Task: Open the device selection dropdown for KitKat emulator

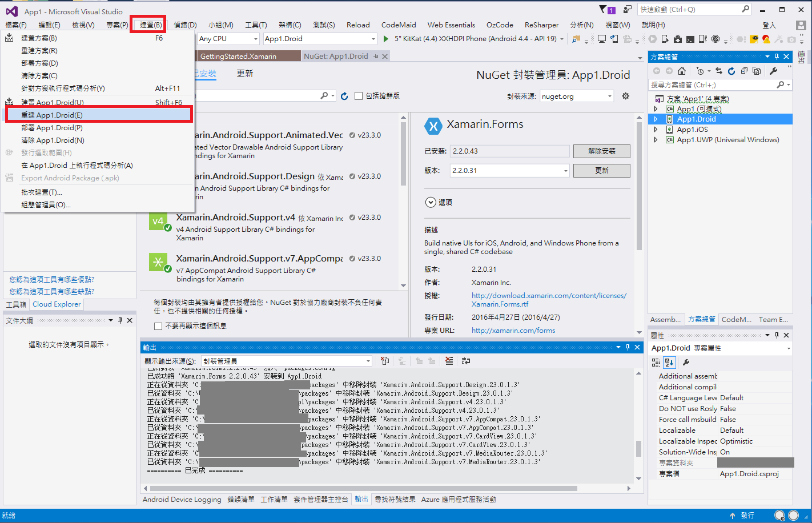Action: pos(562,39)
